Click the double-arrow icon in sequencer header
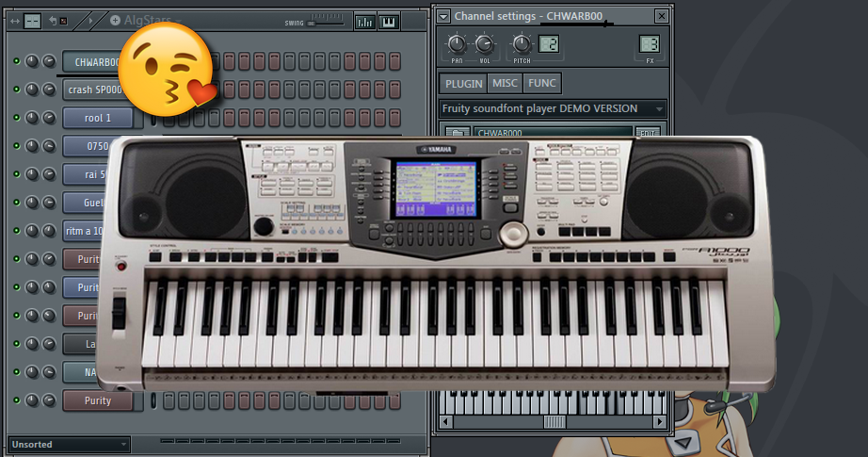 [15, 22]
